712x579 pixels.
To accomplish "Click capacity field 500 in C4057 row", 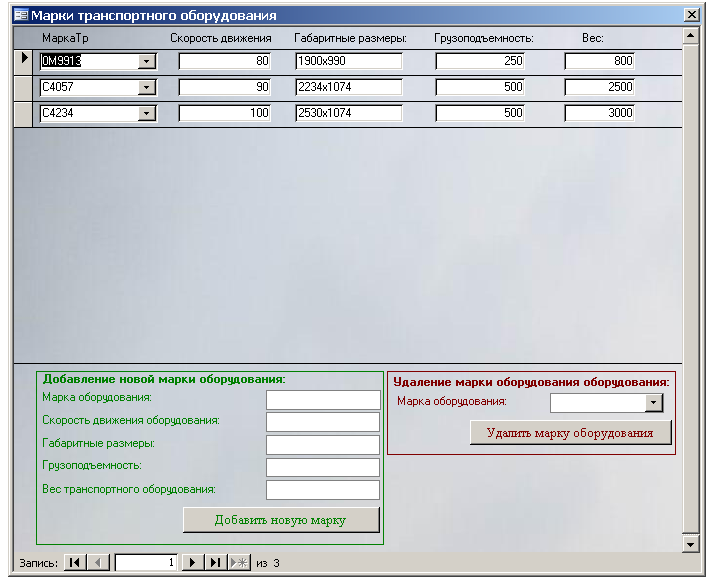I will coord(480,87).
